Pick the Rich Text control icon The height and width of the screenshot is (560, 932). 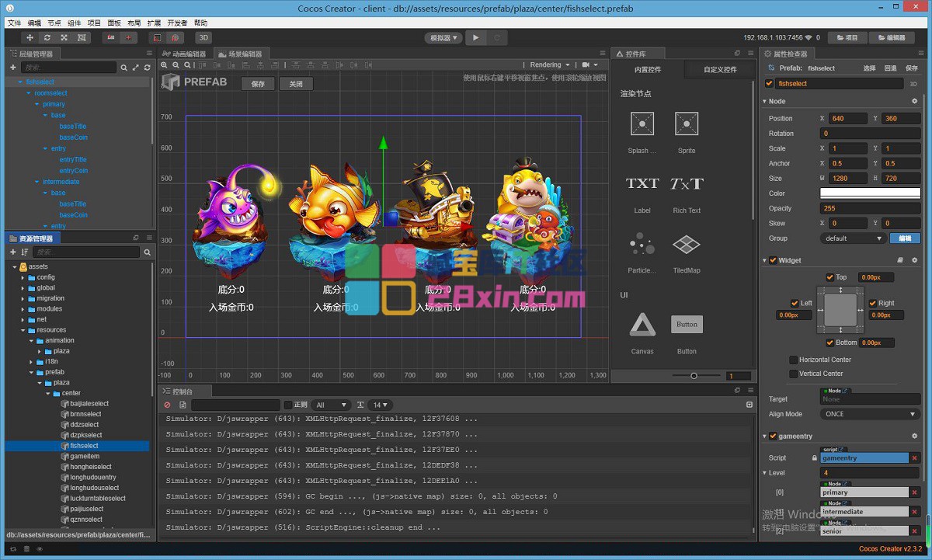(x=687, y=184)
